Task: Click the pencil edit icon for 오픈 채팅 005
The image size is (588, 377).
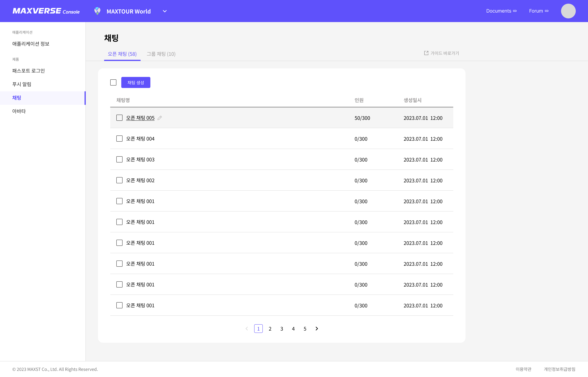Action: 160,118
